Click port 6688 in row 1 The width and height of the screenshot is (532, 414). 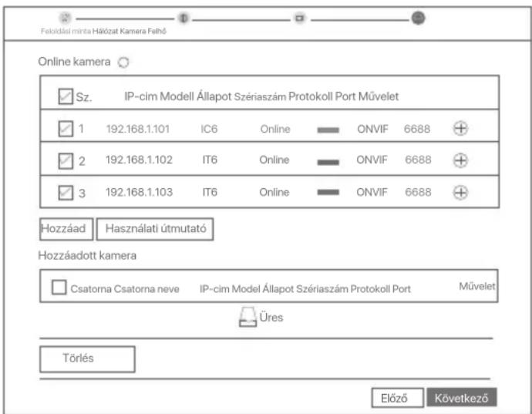(417, 129)
